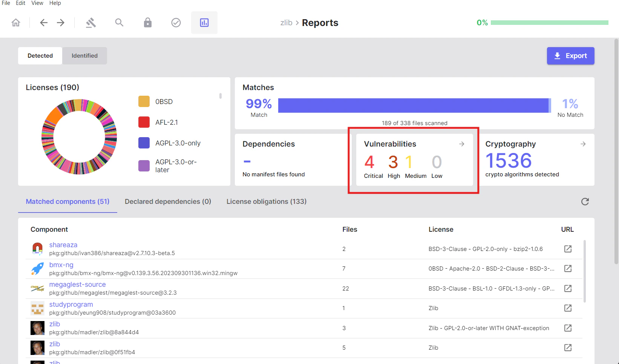Viewport: 619px width, 364px height.
Task: Click the lock icon in the toolbar
Action: coord(147,22)
